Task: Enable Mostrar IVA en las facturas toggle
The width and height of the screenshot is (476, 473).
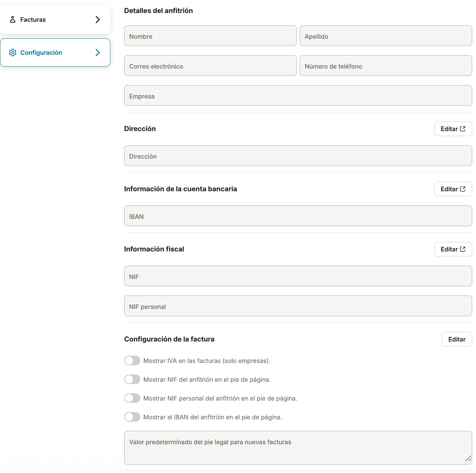Action: pos(132,361)
